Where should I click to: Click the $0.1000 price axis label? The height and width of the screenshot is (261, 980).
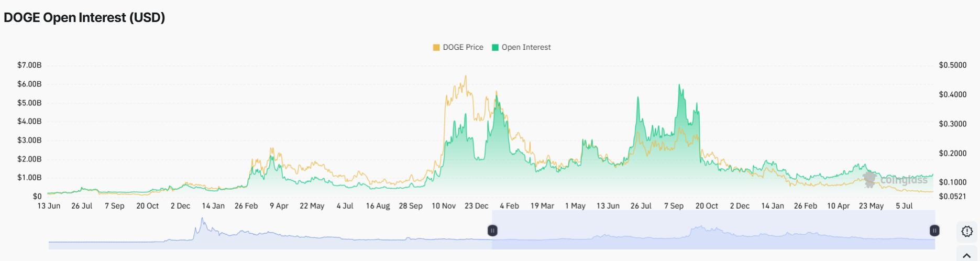[x=953, y=182]
